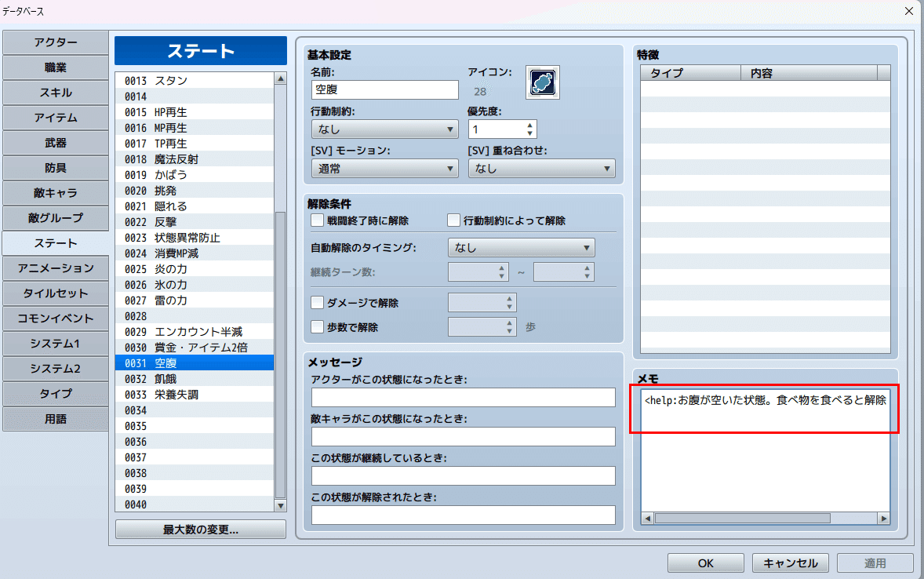Screen dimensions: 924x579
Task: Click the memo scroll left arrow
Action: point(648,519)
